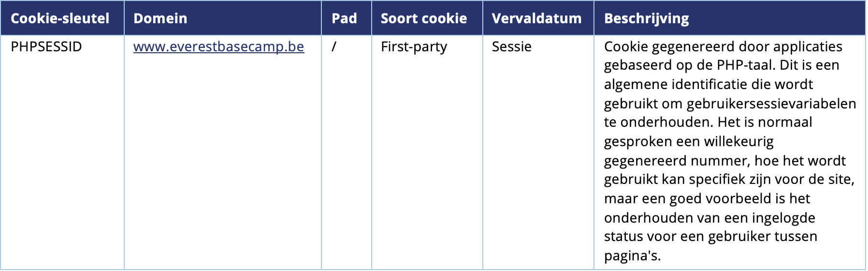Open the www.everestbasecamp.be link

point(218,47)
